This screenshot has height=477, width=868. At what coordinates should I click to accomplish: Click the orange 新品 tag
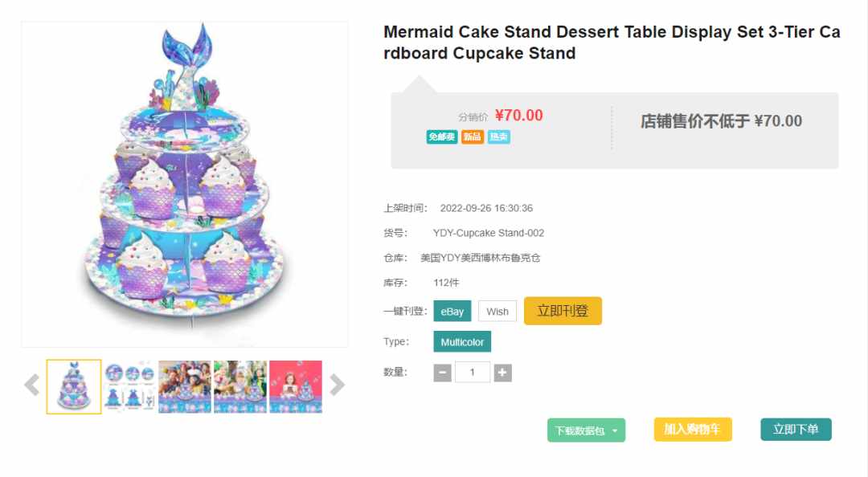(473, 137)
